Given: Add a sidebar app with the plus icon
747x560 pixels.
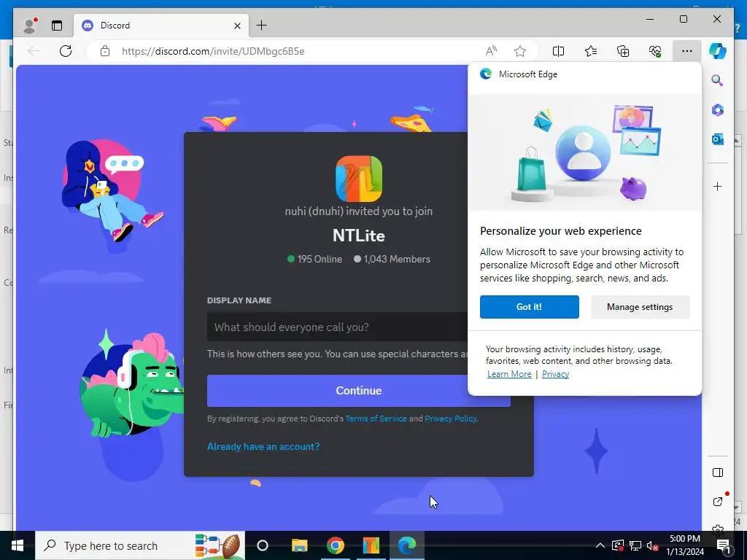Looking at the screenshot, I should point(718,186).
